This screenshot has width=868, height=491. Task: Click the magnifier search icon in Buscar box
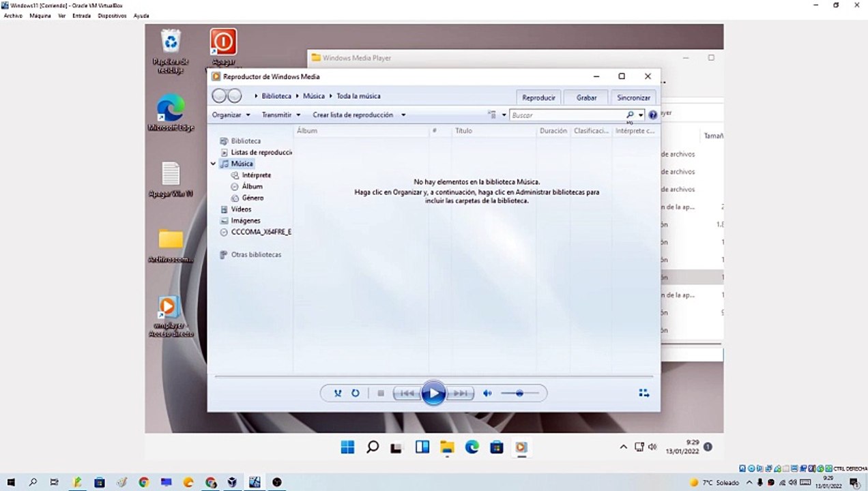pos(630,115)
